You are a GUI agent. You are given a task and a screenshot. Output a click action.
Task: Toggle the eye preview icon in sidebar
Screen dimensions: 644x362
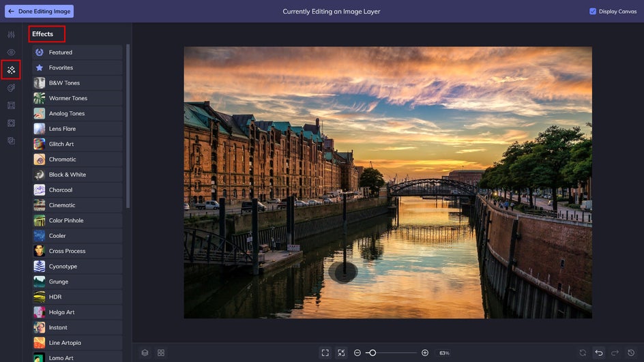tap(11, 52)
